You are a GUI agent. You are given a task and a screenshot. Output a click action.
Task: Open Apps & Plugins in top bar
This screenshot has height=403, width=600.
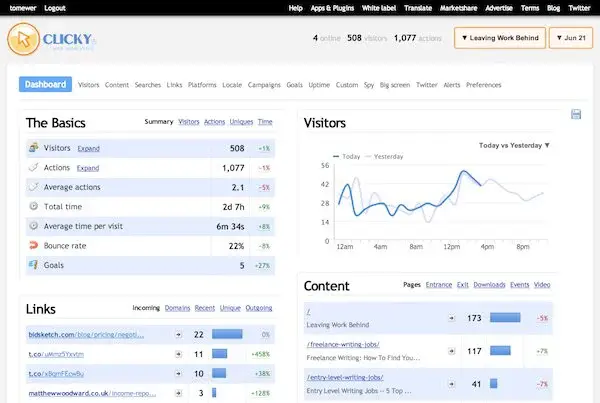pos(332,8)
